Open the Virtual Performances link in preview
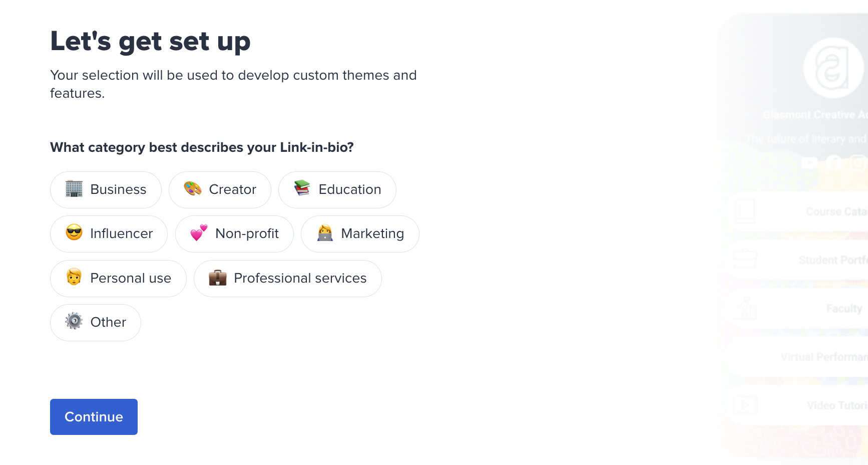Viewport: 868px width, 465px height. pyautogui.click(x=801, y=356)
